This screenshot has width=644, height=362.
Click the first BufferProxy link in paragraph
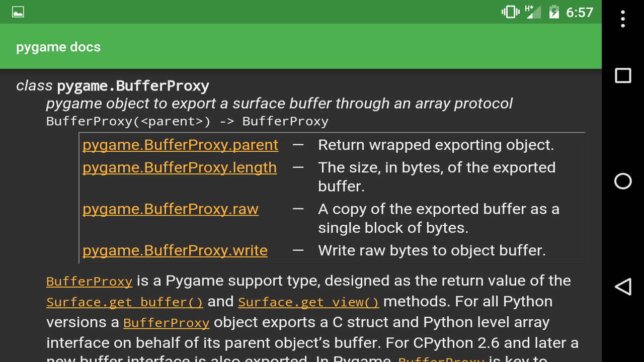point(89,281)
